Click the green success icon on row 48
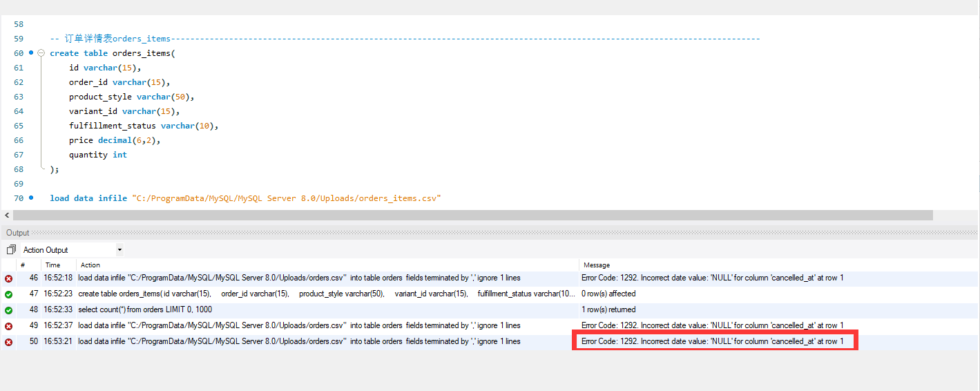The height and width of the screenshot is (391, 980). [8, 310]
